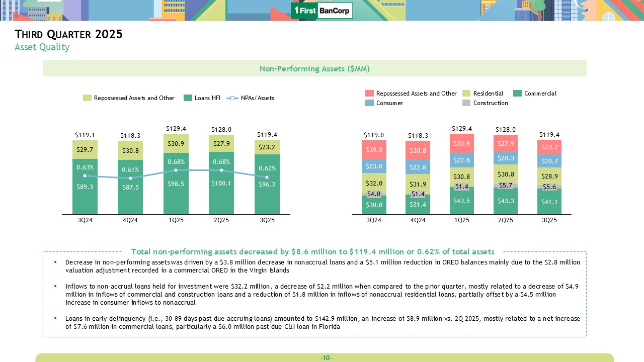Select the Commercial legend swatch
Image resolution: width=644 pixels, height=362 pixels.
(517, 94)
